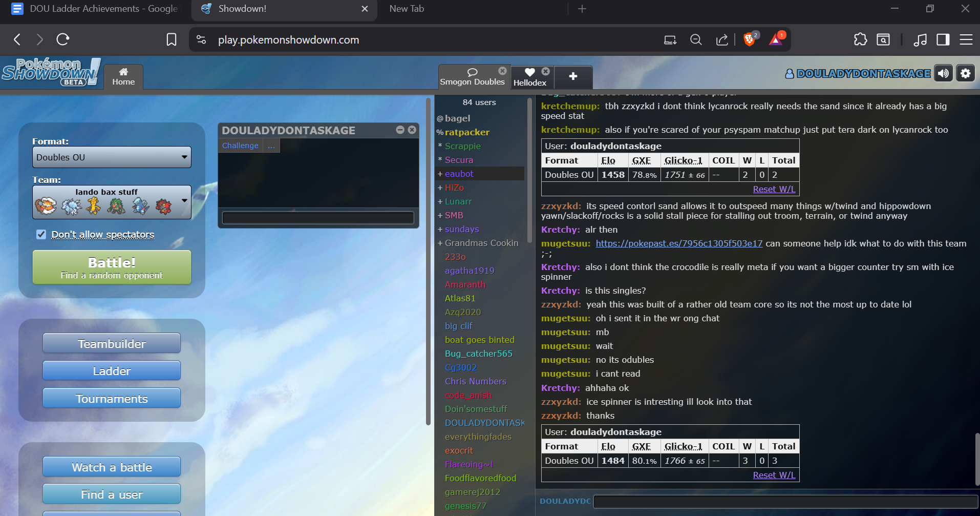Close the Showdown! browser tab

click(365, 9)
